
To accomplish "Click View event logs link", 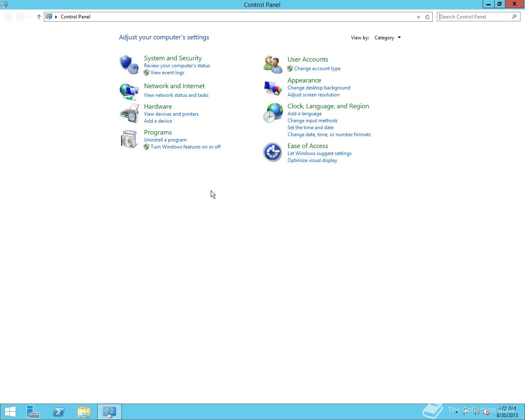I will (167, 73).
